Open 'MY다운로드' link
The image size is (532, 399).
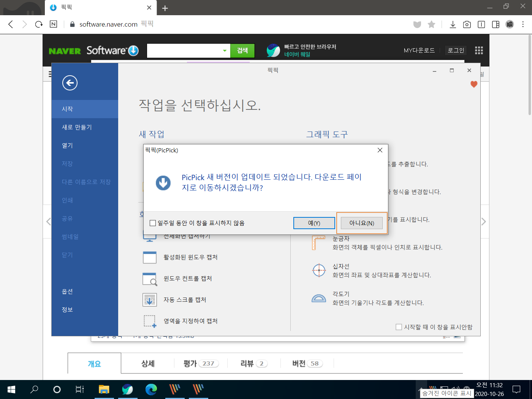click(419, 50)
